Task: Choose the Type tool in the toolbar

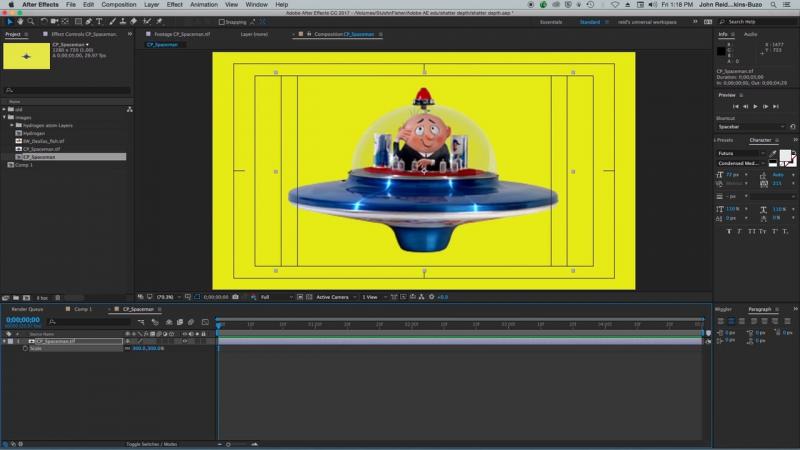Action: point(101,21)
